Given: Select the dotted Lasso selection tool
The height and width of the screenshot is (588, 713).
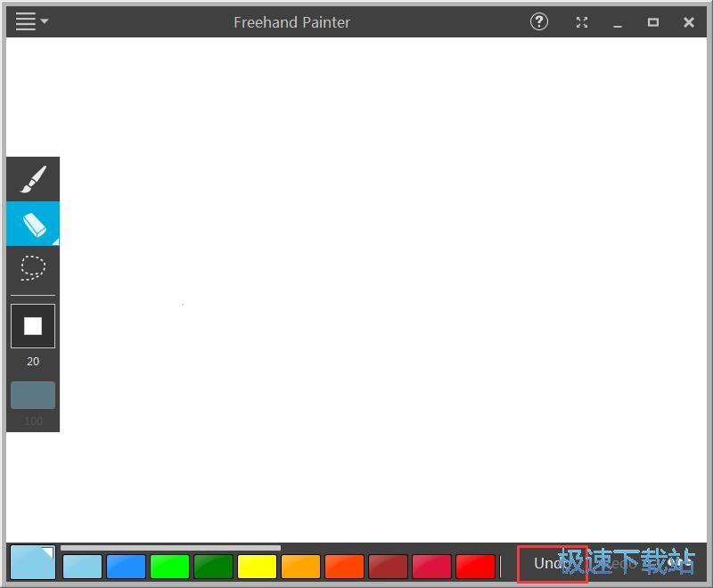Looking at the screenshot, I should [33, 268].
